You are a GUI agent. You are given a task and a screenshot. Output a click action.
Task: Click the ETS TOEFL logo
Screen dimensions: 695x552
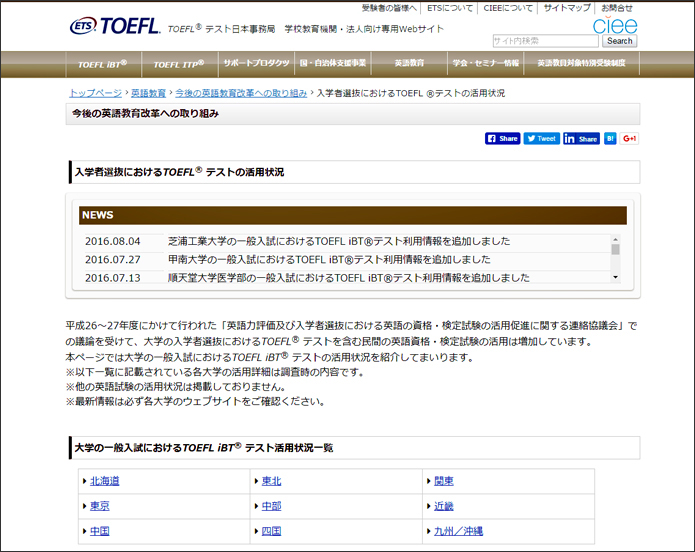click(114, 26)
